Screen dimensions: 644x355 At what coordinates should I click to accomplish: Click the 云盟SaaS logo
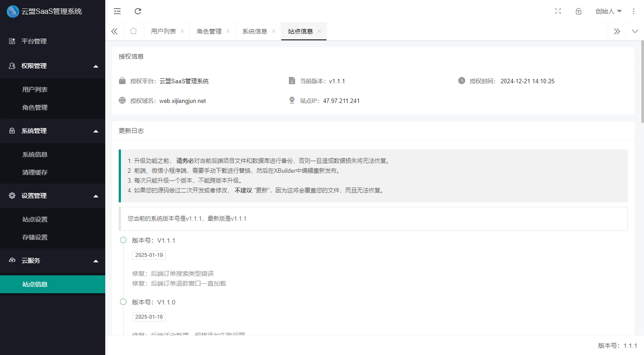point(13,11)
